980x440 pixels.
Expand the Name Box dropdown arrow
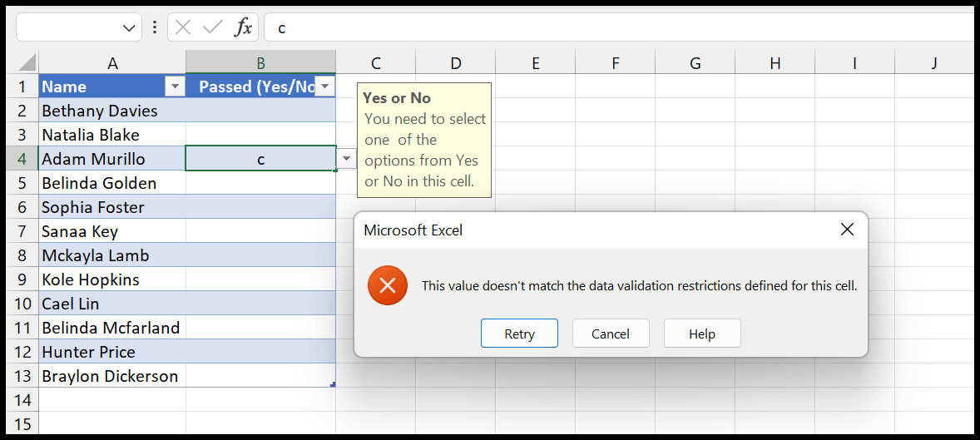(x=129, y=27)
